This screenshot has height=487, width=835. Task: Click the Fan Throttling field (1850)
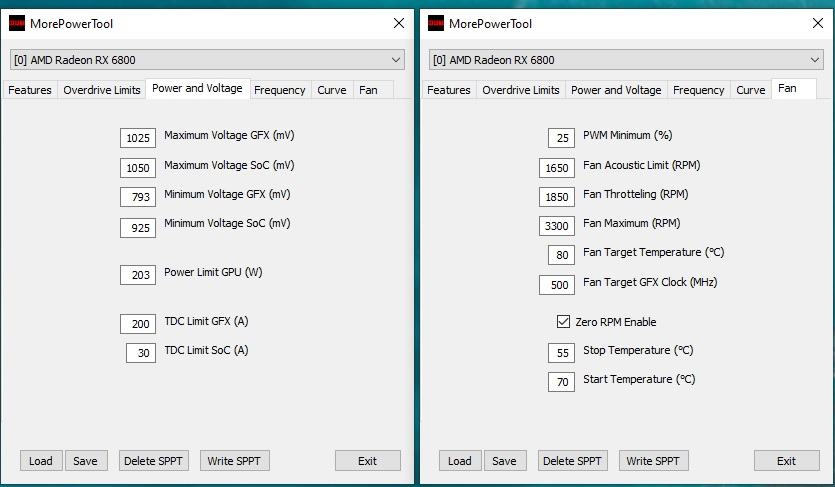click(x=557, y=197)
